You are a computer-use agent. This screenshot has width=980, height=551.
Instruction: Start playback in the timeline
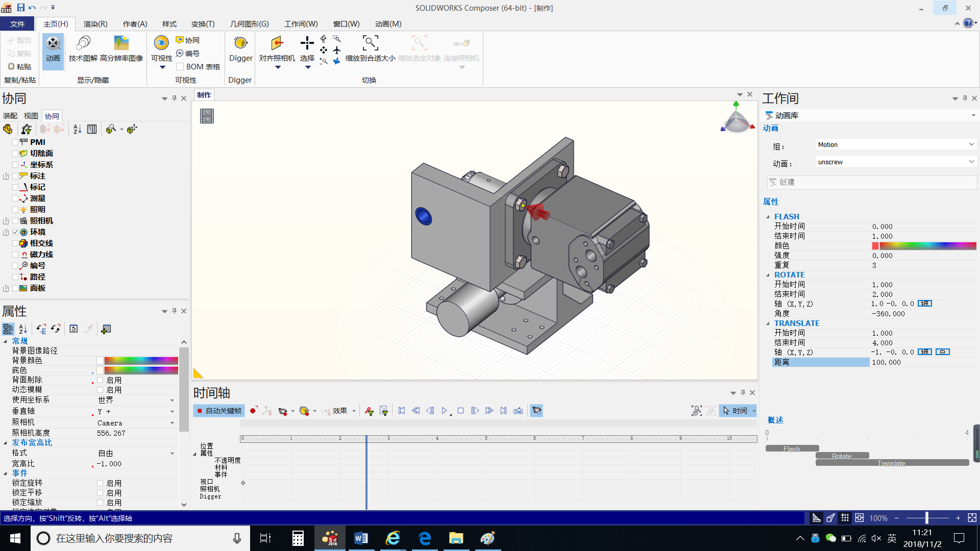(444, 410)
